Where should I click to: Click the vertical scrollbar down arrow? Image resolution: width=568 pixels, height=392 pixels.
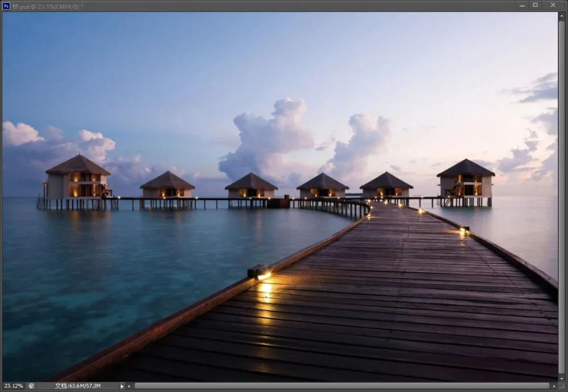click(x=562, y=378)
